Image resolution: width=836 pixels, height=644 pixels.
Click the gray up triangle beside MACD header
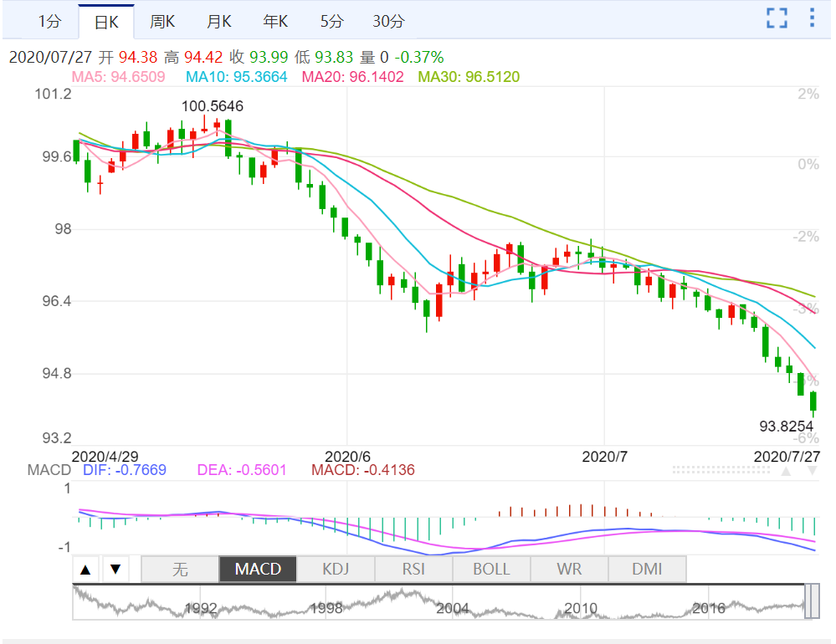[786, 471]
